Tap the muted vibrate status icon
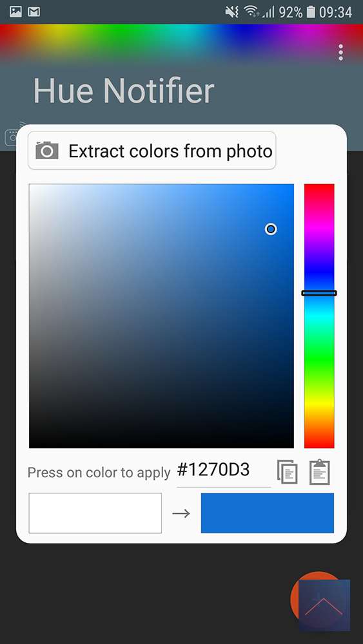The width and height of the screenshot is (363, 644). (x=232, y=12)
